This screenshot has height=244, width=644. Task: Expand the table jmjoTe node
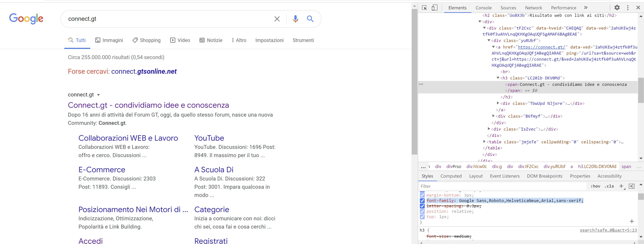click(x=484, y=142)
